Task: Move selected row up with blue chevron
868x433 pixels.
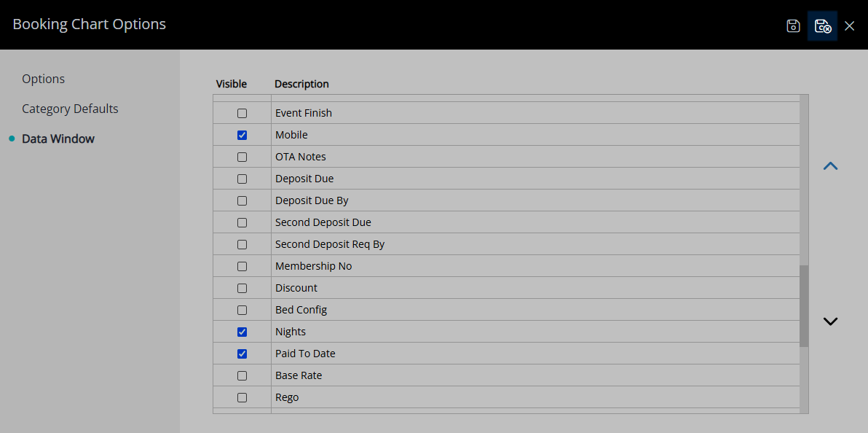Action: [830, 165]
